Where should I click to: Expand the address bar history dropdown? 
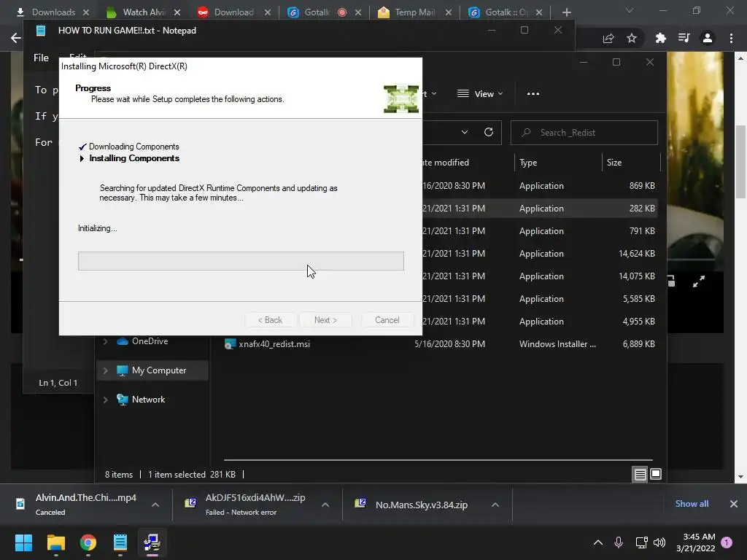(465, 133)
